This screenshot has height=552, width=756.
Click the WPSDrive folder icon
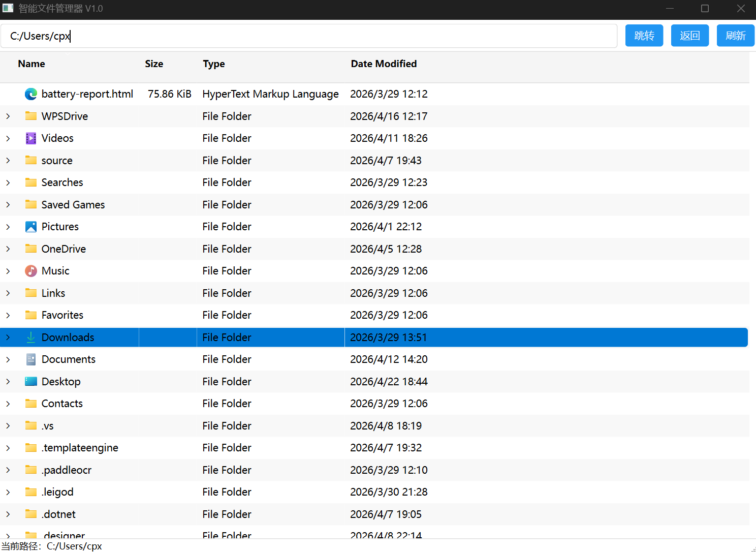[31, 116]
